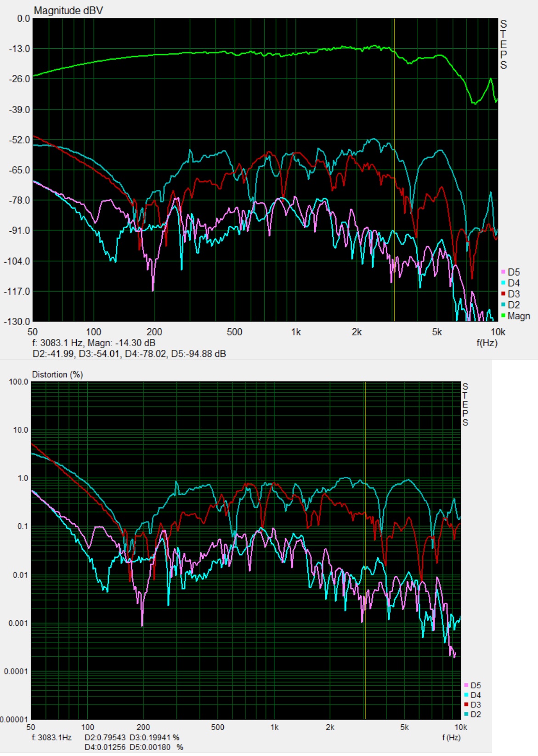The width and height of the screenshot is (538, 756).
Task: Click the 'f: 3083.1 Hz, Magn: -14.30 dB' readout
Action: click(x=94, y=343)
